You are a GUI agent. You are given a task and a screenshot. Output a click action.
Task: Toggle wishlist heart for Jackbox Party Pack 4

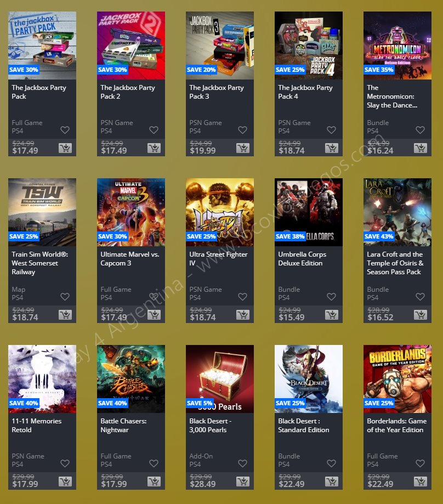point(332,130)
